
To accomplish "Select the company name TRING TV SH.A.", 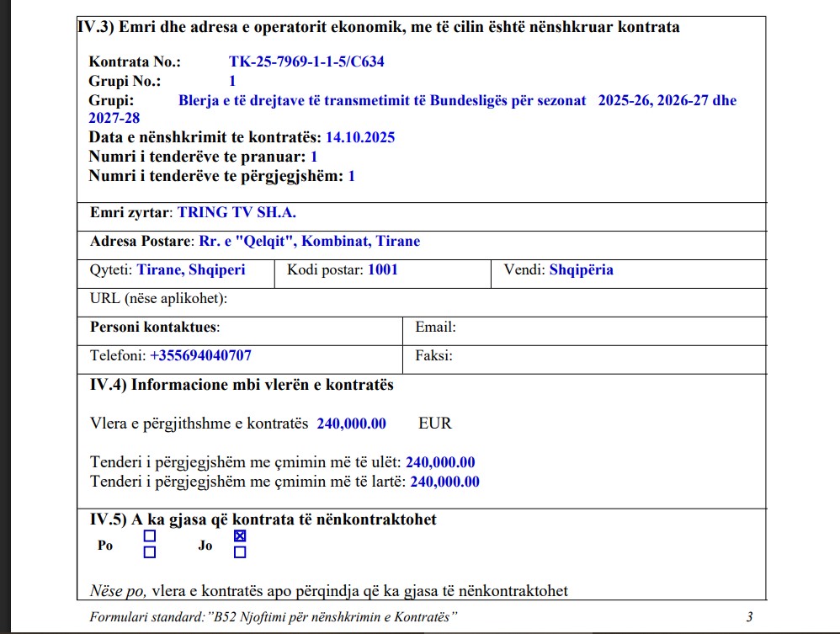I will (236, 213).
